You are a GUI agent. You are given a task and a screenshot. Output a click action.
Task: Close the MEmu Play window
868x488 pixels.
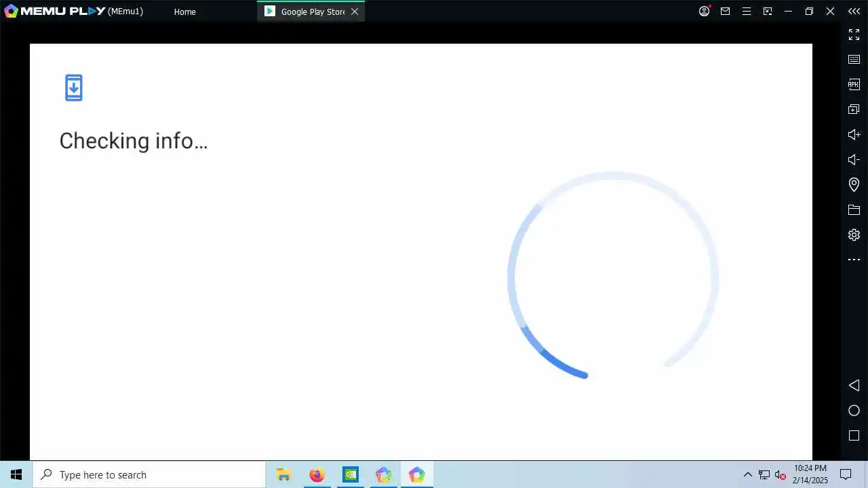(x=830, y=11)
